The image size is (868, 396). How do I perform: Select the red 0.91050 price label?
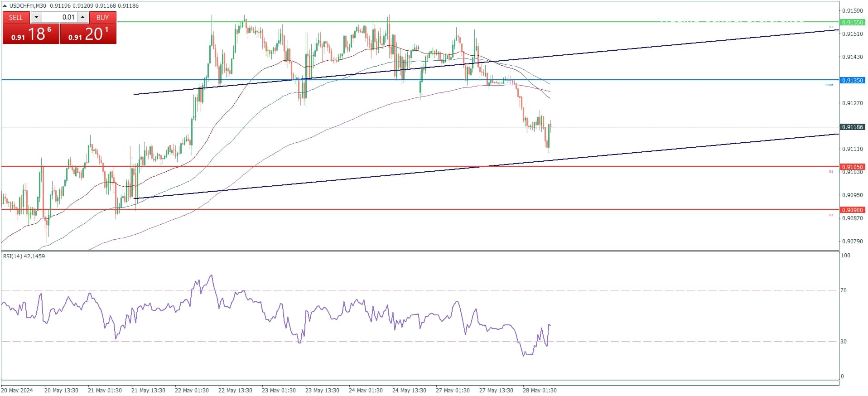852,167
